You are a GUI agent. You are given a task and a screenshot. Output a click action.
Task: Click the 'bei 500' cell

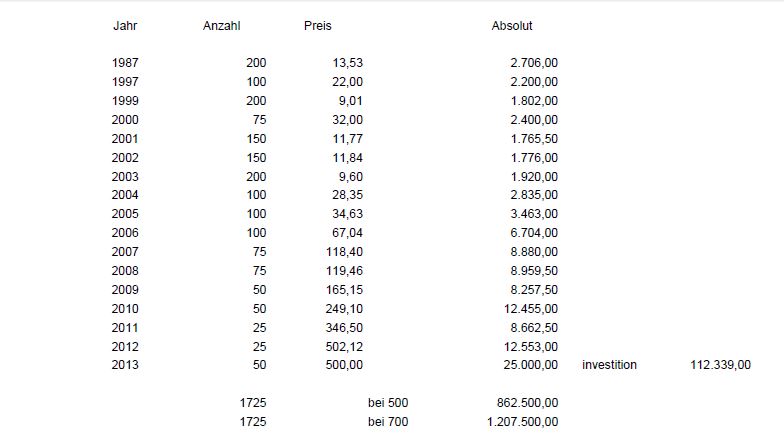click(x=388, y=403)
